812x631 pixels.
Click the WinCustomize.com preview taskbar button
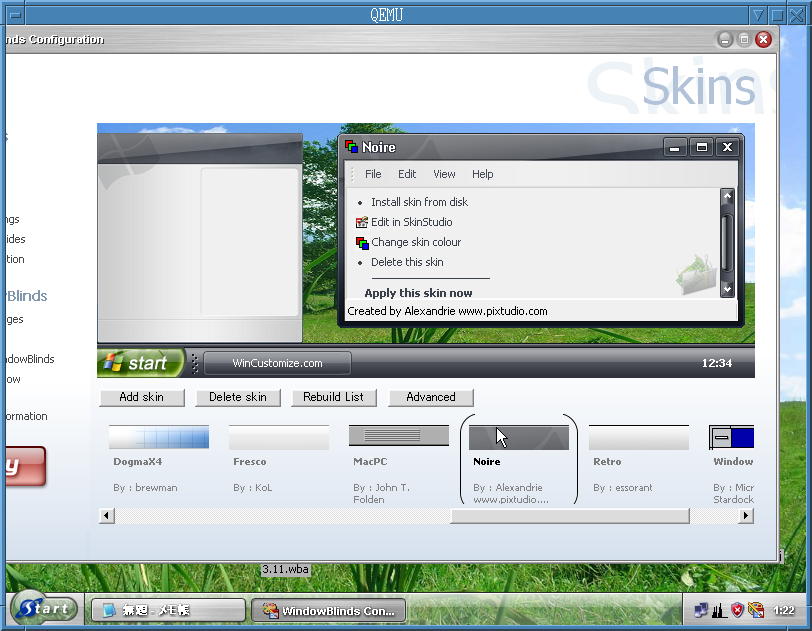click(278, 363)
